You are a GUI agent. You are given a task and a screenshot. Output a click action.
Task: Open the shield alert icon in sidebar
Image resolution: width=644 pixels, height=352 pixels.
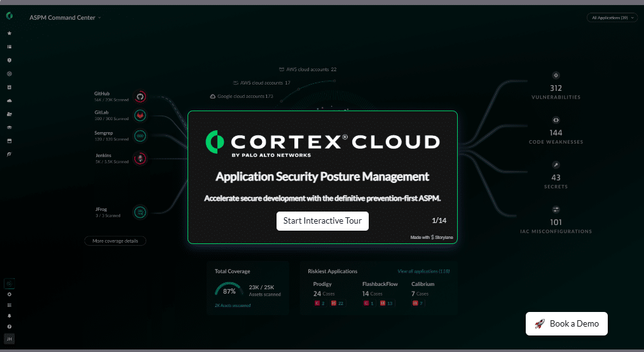[x=10, y=60]
